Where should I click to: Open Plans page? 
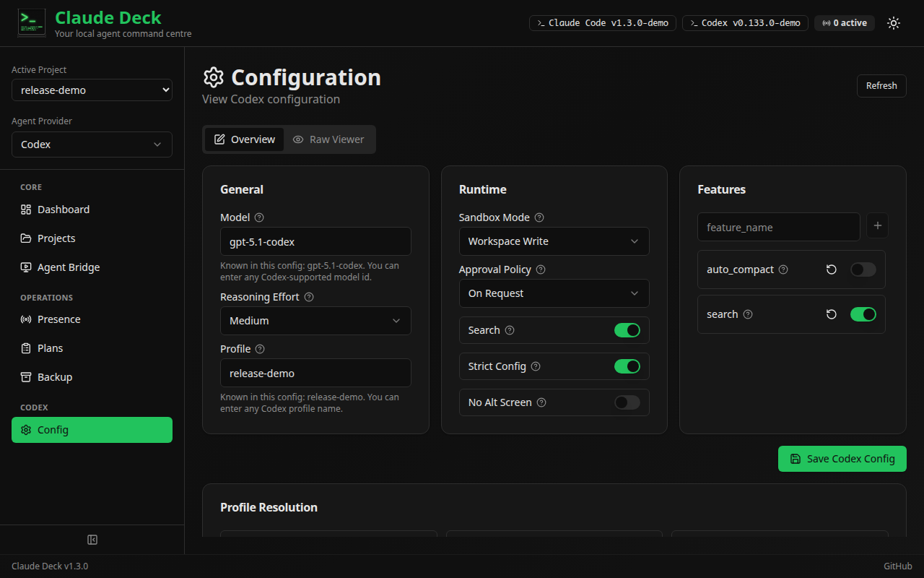[92, 348]
